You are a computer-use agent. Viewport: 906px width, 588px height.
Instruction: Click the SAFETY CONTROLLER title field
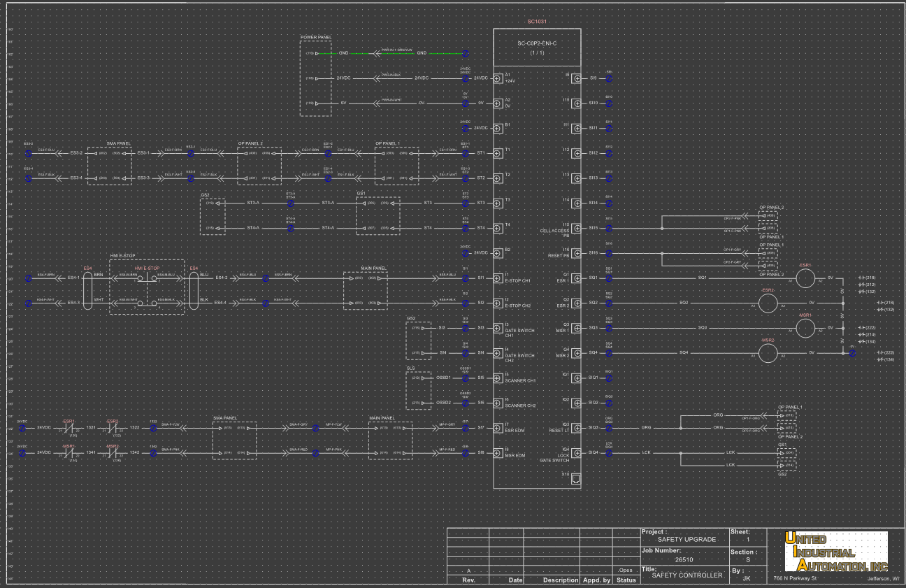pos(687,575)
